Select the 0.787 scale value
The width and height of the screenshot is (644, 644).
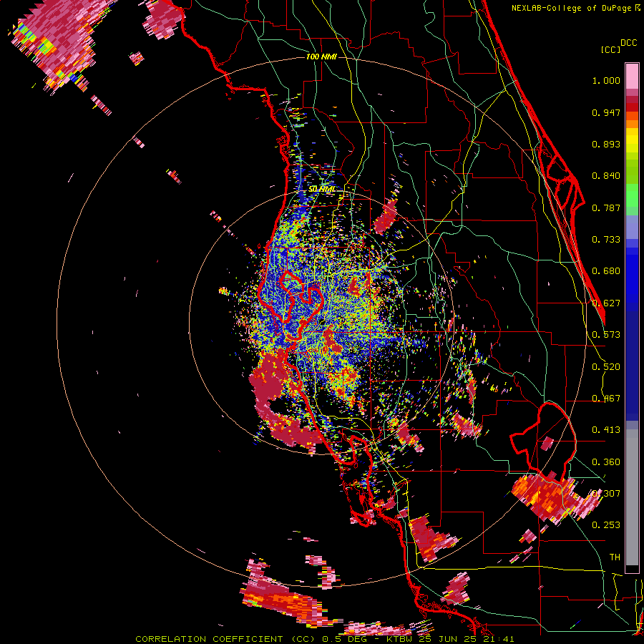606,208
